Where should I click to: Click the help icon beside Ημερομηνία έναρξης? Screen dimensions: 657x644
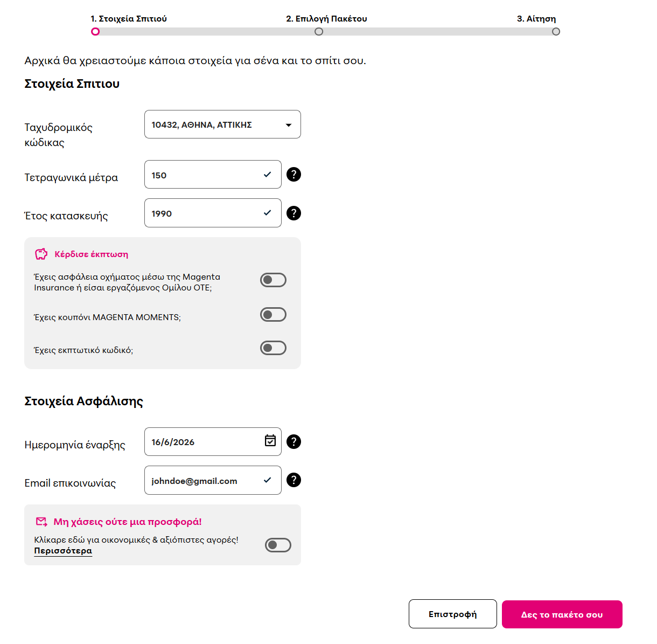(293, 442)
